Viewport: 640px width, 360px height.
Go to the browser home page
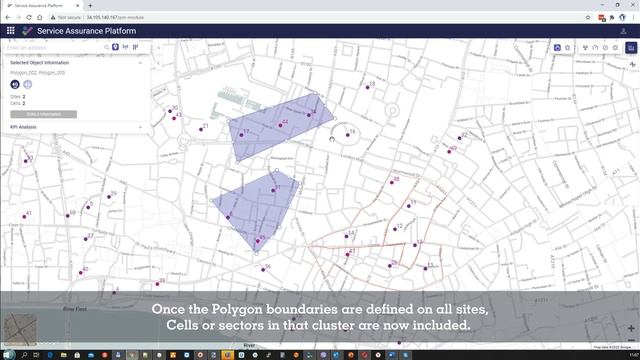[40, 17]
